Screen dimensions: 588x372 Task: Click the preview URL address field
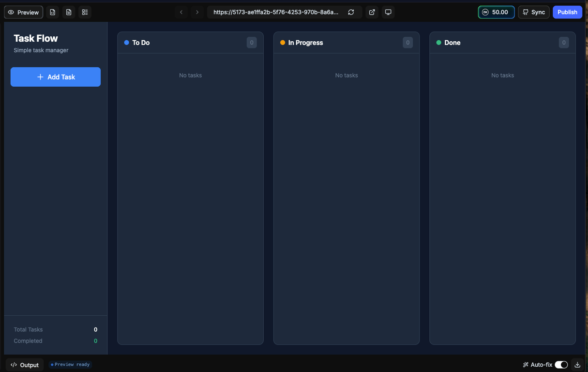[276, 12]
